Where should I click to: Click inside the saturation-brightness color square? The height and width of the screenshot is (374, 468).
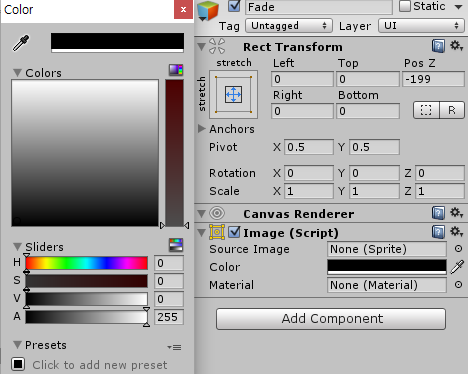click(85, 153)
